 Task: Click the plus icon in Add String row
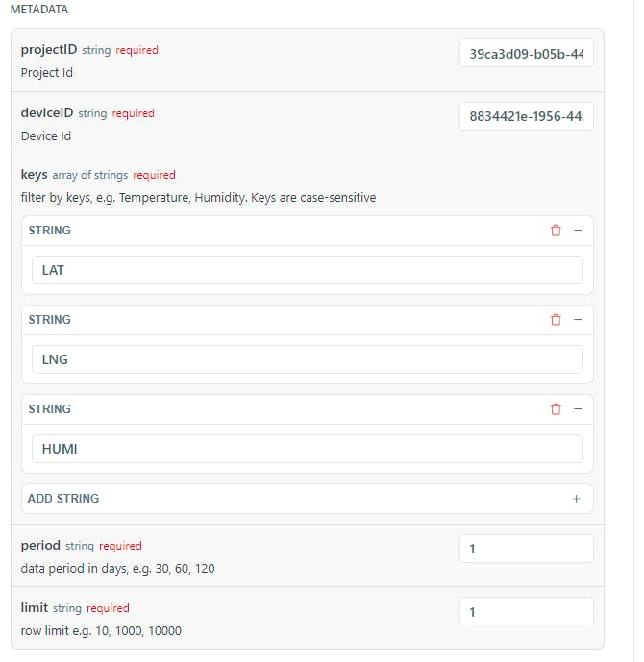[x=577, y=499]
